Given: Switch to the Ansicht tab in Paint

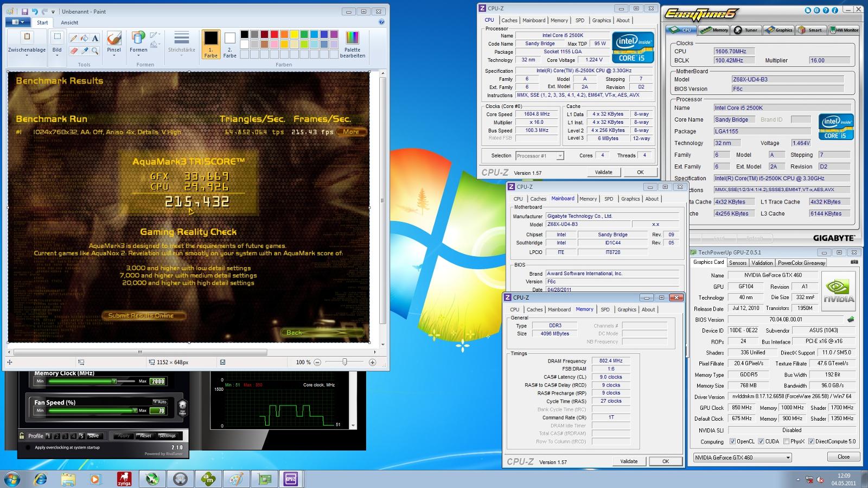Looking at the screenshot, I should pos(69,22).
